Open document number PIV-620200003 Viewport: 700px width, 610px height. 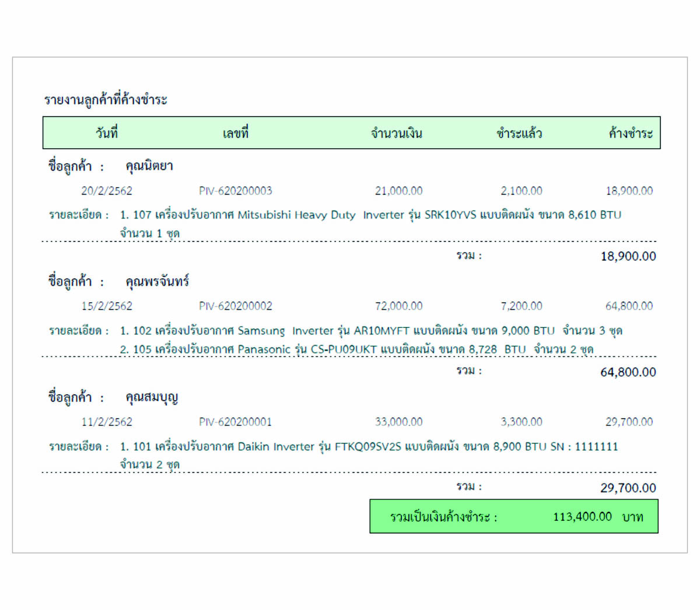(x=235, y=191)
